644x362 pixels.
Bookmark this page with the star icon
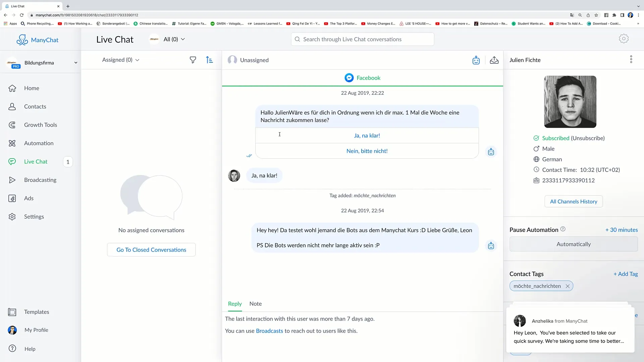click(596, 15)
